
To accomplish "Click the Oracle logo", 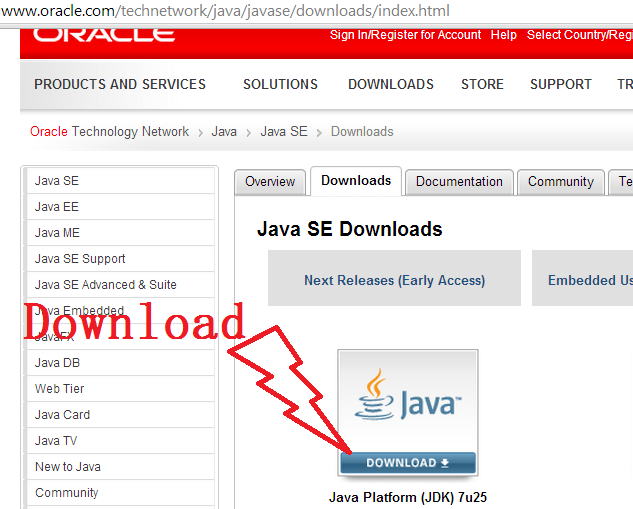I will pos(104,35).
